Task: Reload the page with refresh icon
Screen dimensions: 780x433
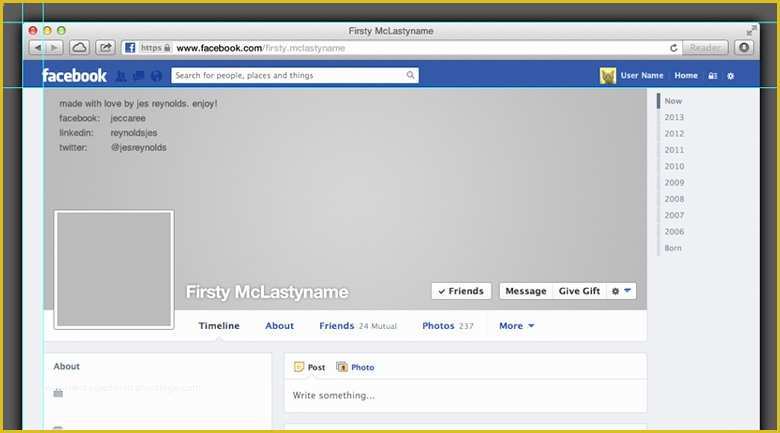Action: click(x=674, y=48)
